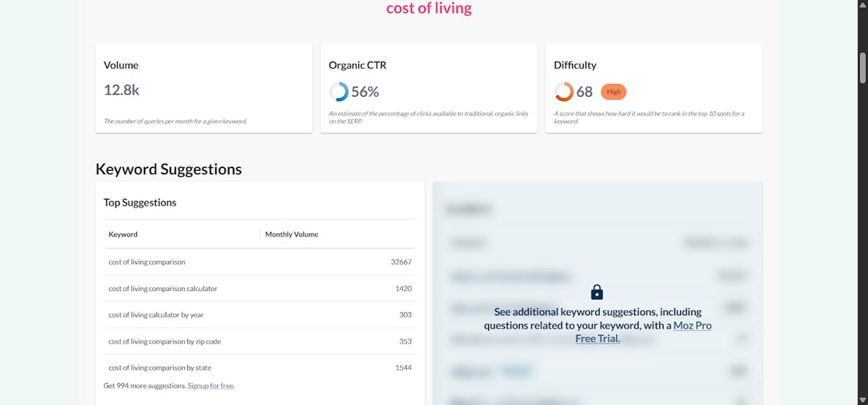Click the page scrollbar down arrow
The height and width of the screenshot is (405, 868).
862,400
